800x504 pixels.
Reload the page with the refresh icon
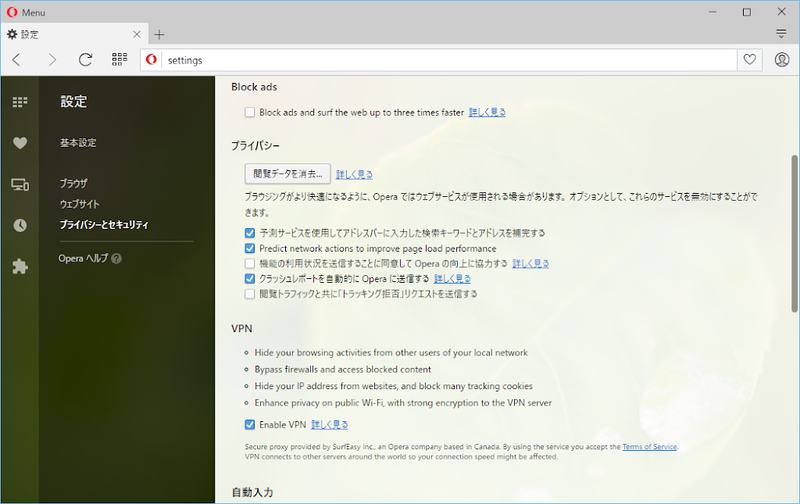click(x=85, y=60)
